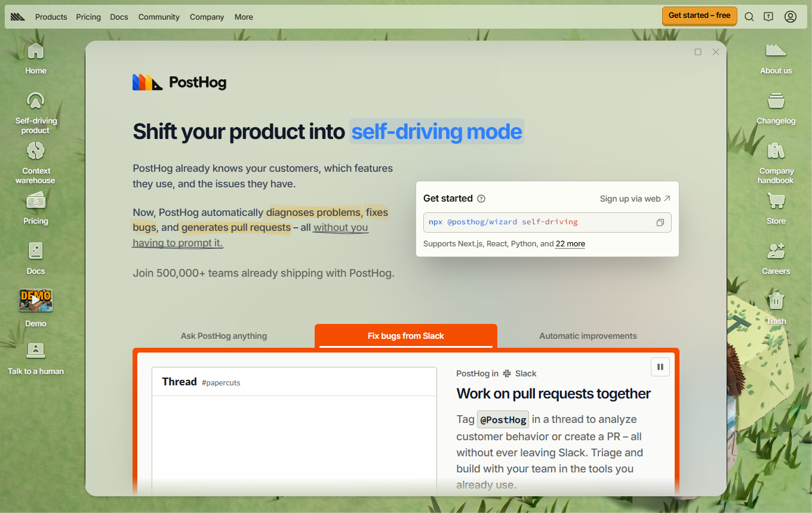Click the Get started – free button

click(700, 16)
